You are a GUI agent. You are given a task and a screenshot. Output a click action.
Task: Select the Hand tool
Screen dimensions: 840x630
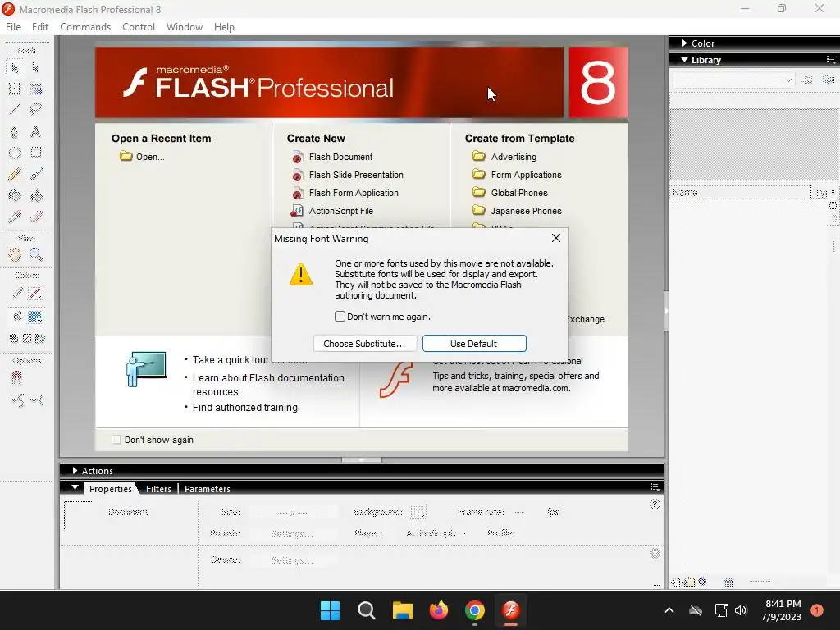pos(15,254)
